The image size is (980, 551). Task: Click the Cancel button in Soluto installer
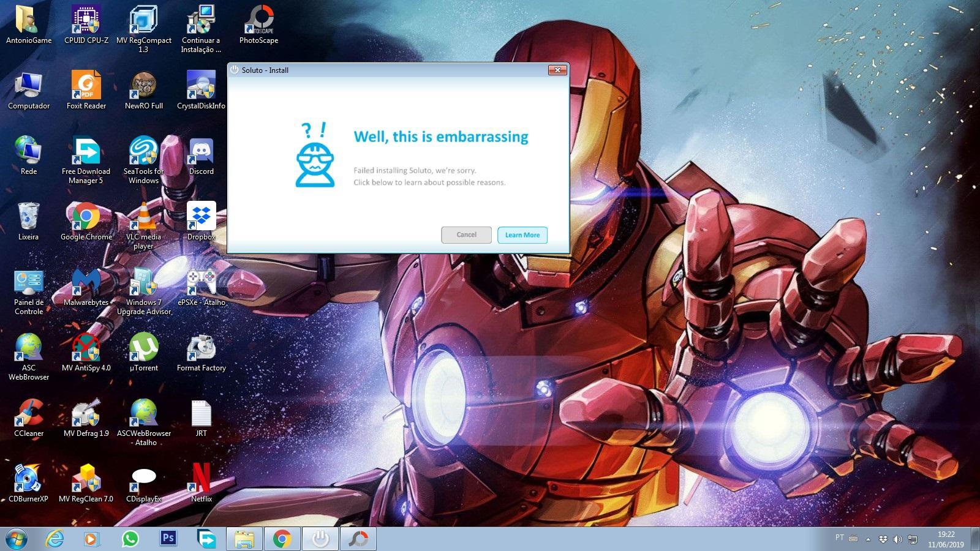point(466,235)
